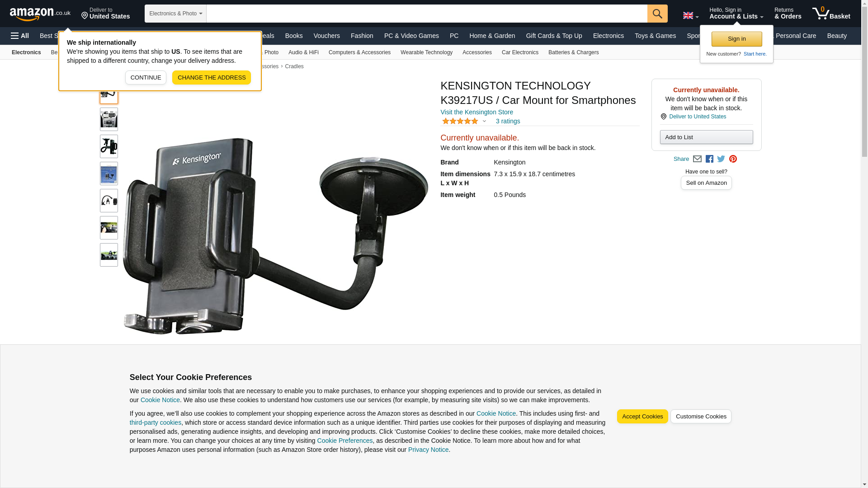Click the search magnifier button
The width and height of the screenshot is (868, 488).
(657, 14)
